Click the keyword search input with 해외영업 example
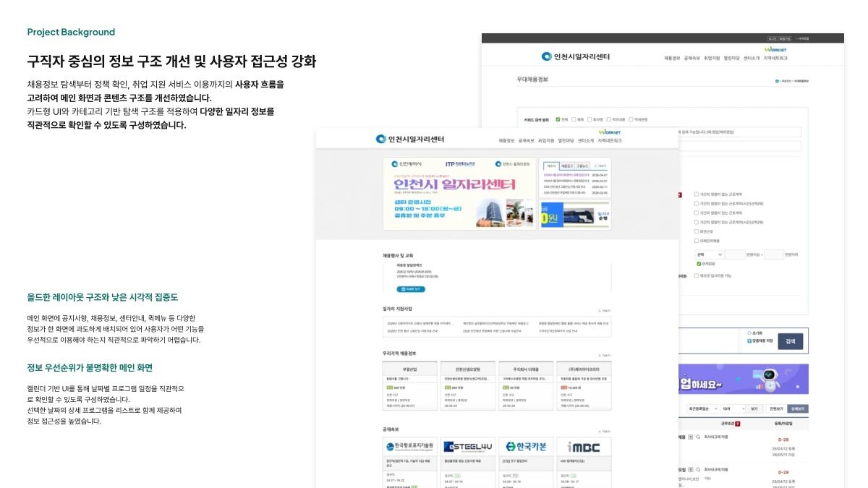 point(739,132)
